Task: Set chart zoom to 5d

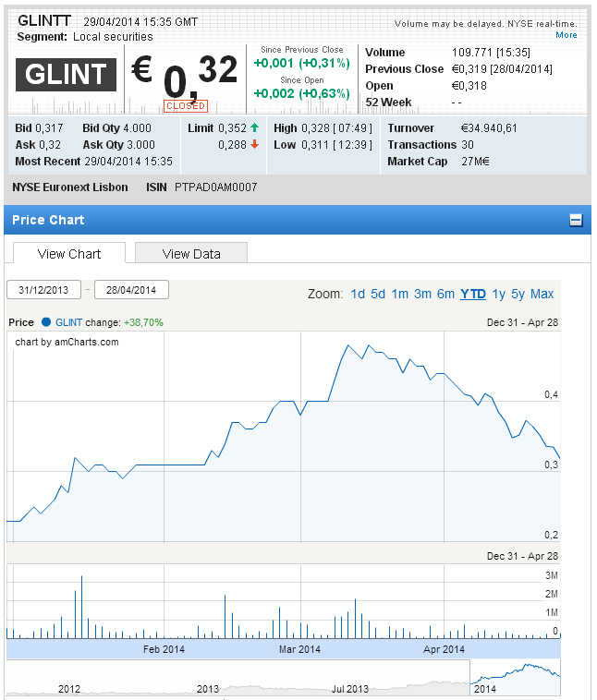Action: coord(378,294)
